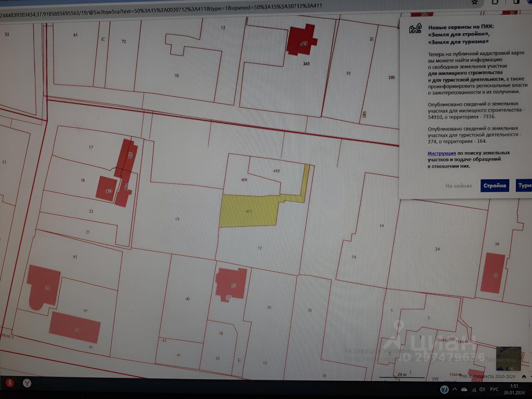Open the volume speaker tray icon
Viewport: 532px width, 399px height.
[482, 389]
